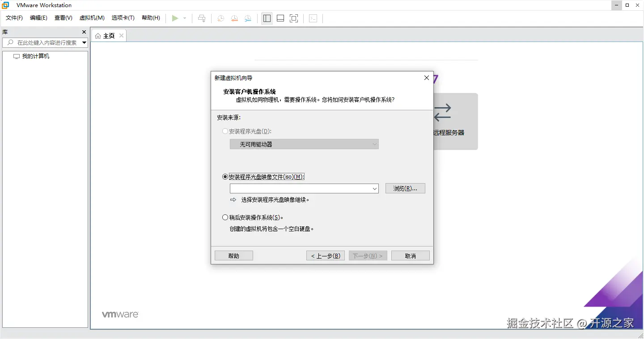Image resolution: width=644 pixels, height=339 pixels.
Task: Open the 虚拟机(M) menu
Action: pyautogui.click(x=92, y=18)
